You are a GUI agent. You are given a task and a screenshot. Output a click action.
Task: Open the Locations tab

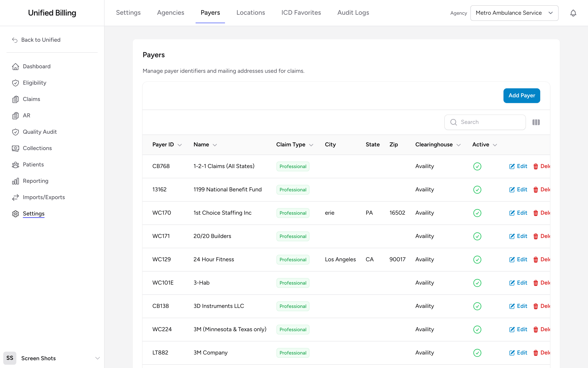pos(251,13)
